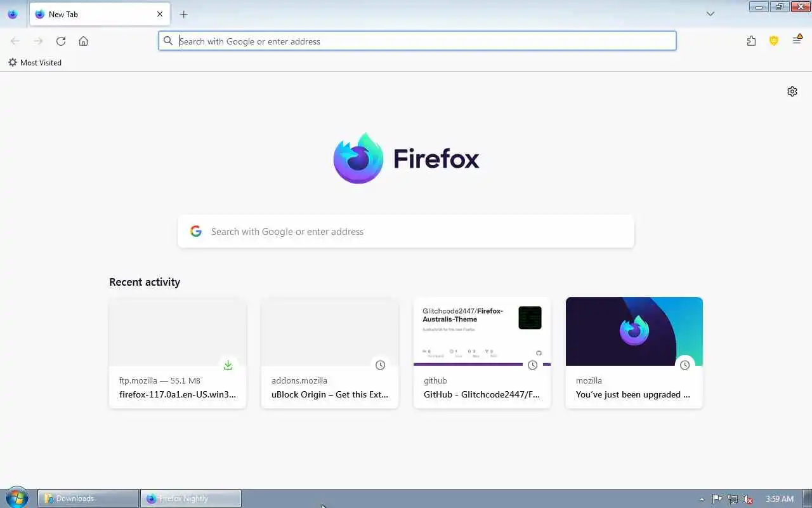This screenshot has height=508, width=812.
Task: Click the Recent activity heading
Action: 145,282
